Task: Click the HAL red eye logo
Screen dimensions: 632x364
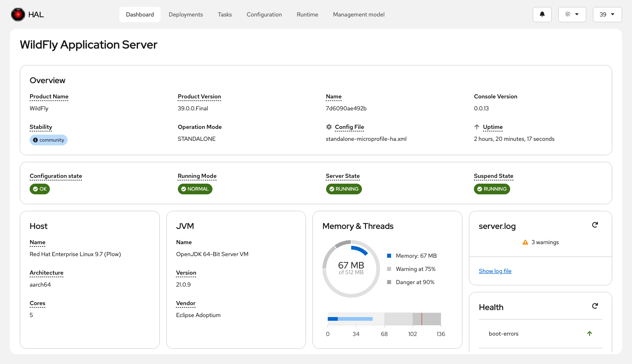Action: coord(18,14)
